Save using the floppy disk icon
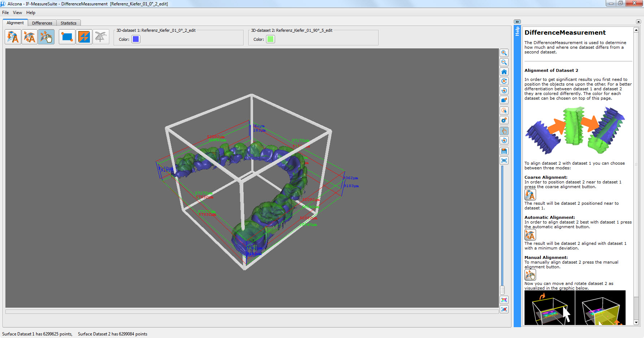 (x=504, y=151)
